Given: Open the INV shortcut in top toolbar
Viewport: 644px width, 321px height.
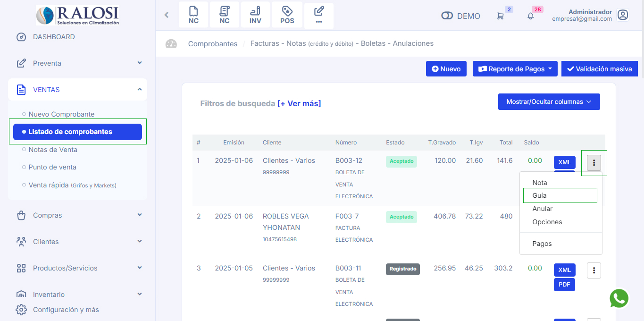Looking at the screenshot, I should pyautogui.click(x=255, y=15).
